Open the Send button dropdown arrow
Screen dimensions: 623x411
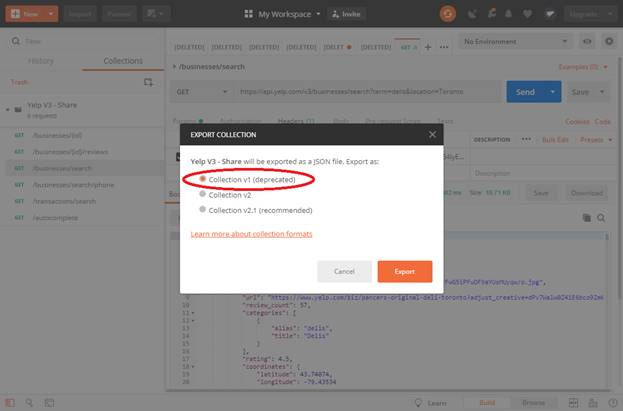pyautogui.click(x=553, y=92)
